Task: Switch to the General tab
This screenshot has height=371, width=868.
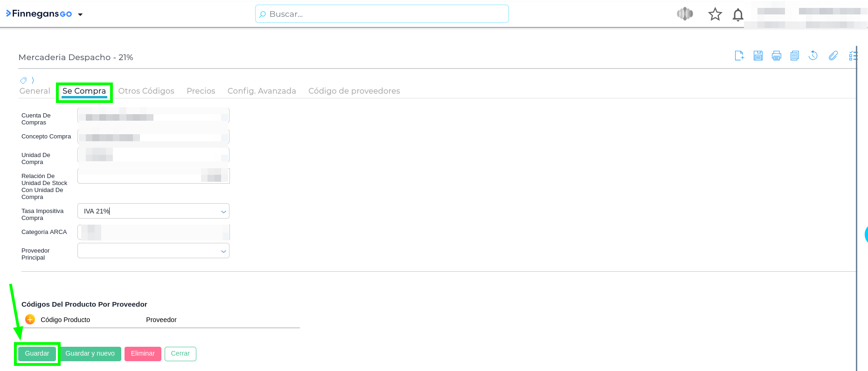Action: (35, 91)
